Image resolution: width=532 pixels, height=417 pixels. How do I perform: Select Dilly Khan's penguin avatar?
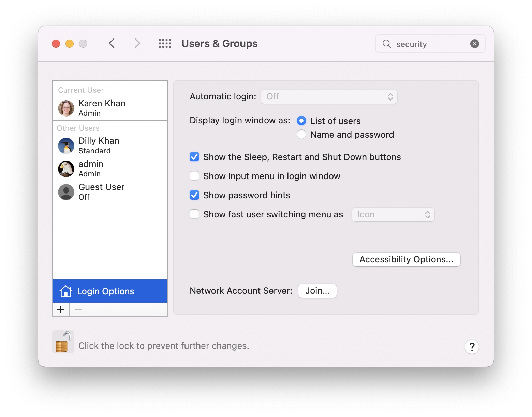66,146
